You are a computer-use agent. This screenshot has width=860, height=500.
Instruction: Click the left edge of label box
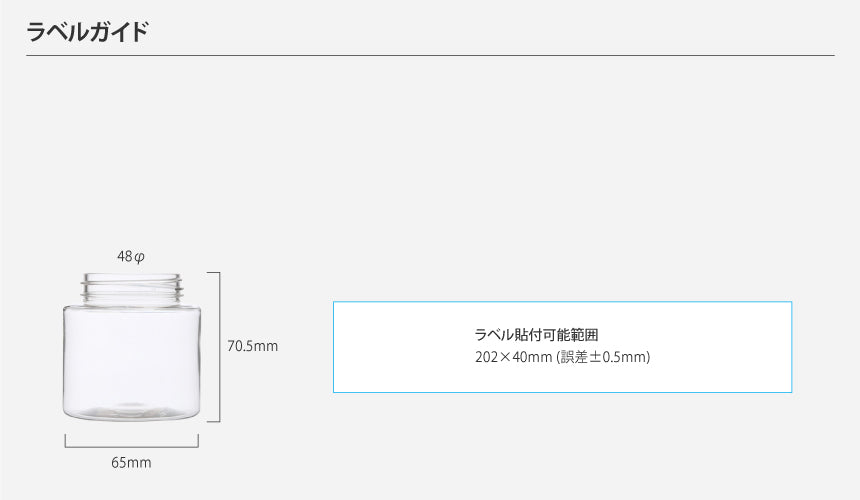(x=334, y=347)
